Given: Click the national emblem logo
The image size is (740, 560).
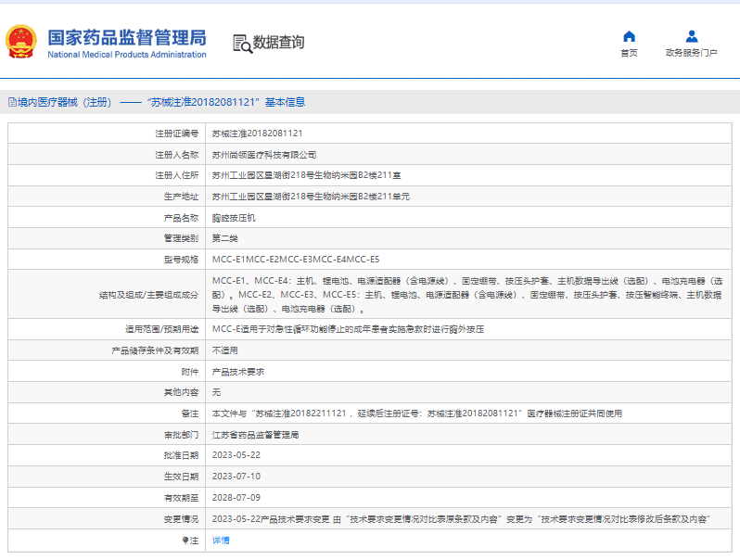Looking at the screenshot, I should (22, 41).
